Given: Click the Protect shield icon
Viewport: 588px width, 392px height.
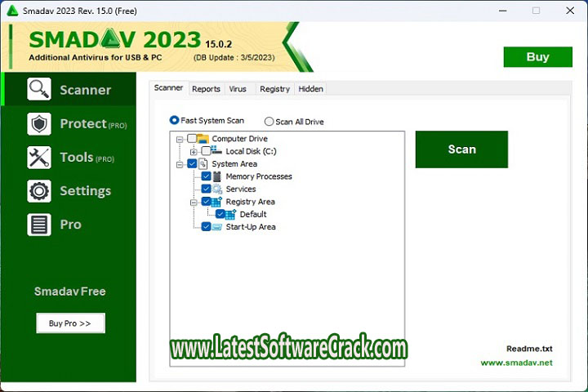Looking at the screenshot, I should tap(39, 123).
